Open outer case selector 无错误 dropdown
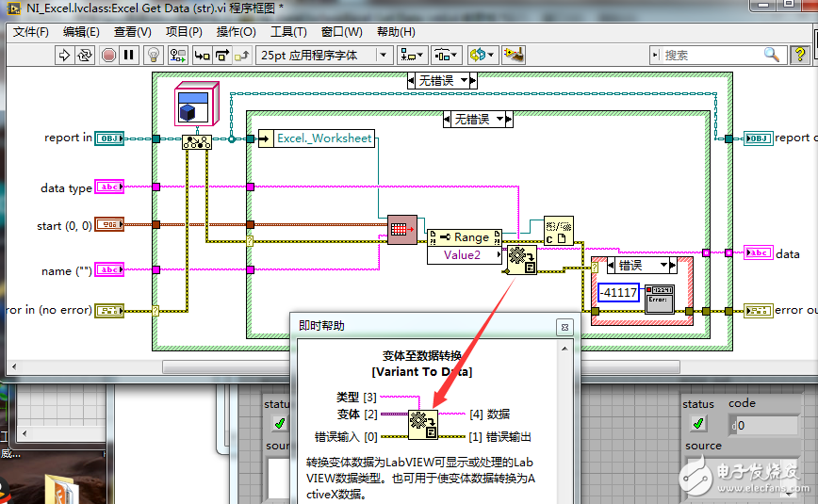This screenshot has width=818, height=504. (464, 80)
